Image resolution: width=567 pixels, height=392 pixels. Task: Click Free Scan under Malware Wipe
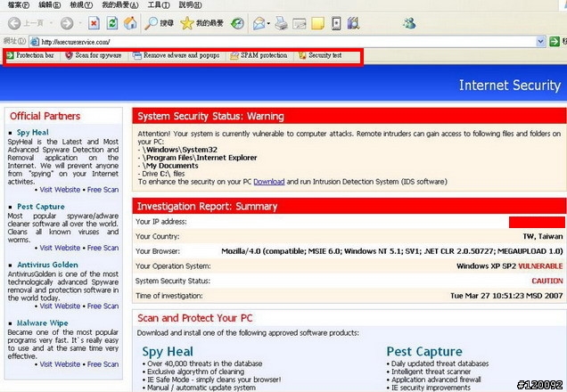point(103,364)
